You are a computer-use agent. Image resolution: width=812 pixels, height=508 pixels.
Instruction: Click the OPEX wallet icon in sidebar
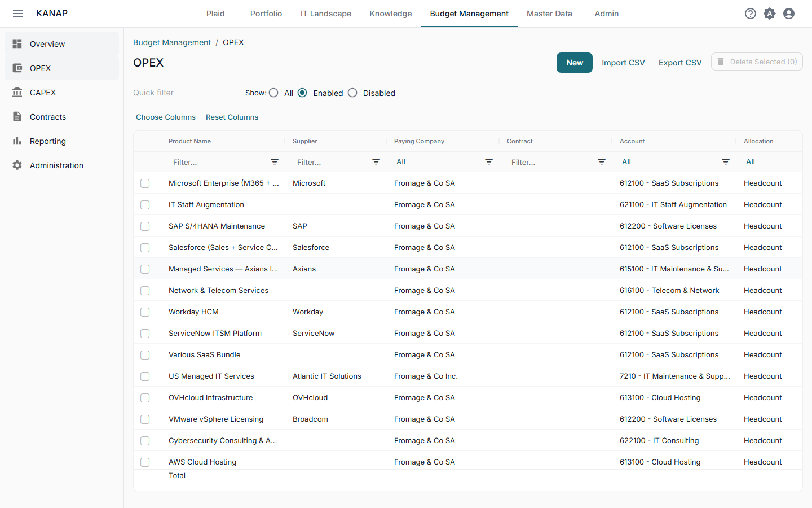click(x=17, y=68)
